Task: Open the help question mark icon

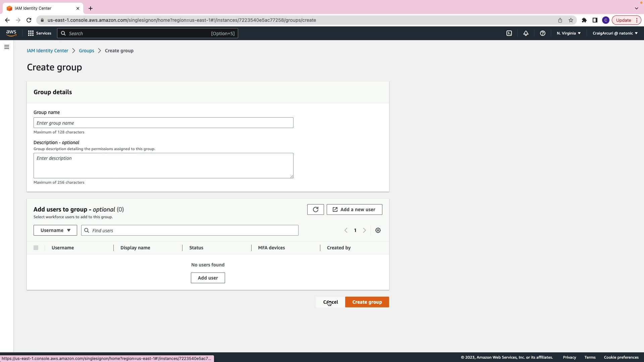Action: click(x=542, y=33)
